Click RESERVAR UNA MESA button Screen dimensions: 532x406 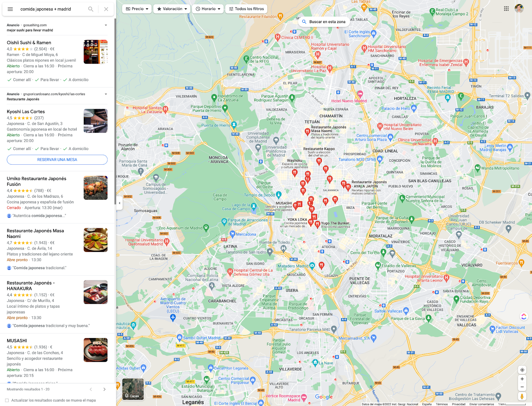57,160
